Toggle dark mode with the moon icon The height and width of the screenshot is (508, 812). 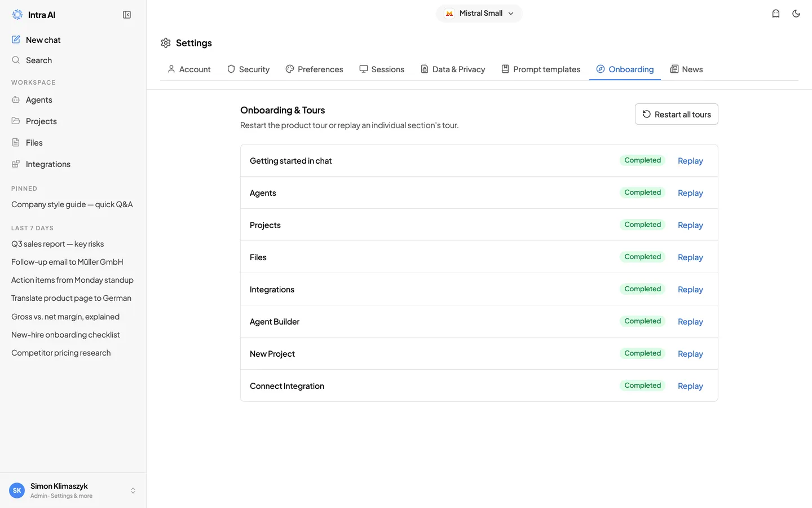click(x=796, y=14)
